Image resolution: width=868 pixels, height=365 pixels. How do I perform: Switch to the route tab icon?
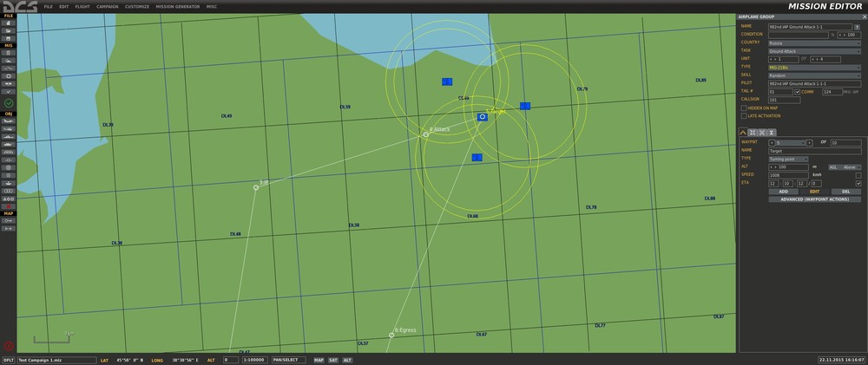744,132
